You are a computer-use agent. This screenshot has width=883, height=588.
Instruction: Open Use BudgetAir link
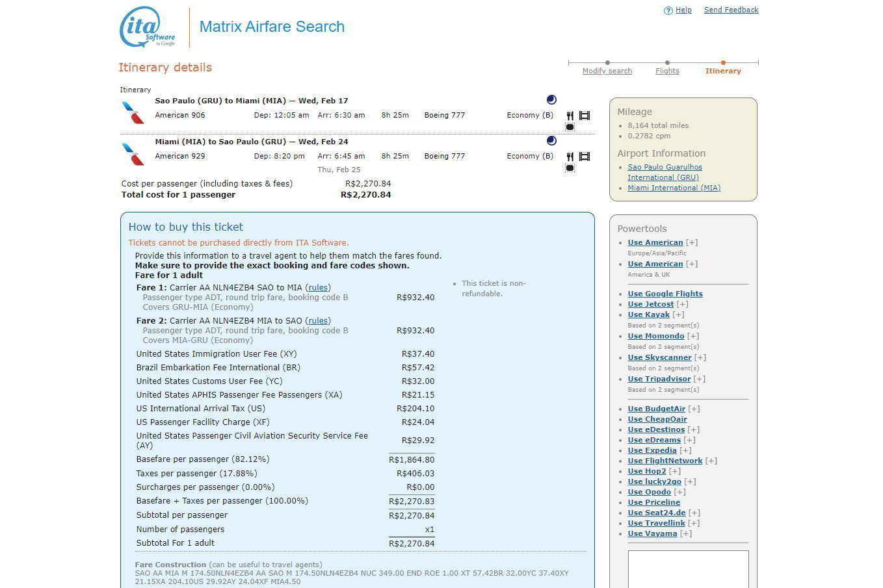[657, 409]
